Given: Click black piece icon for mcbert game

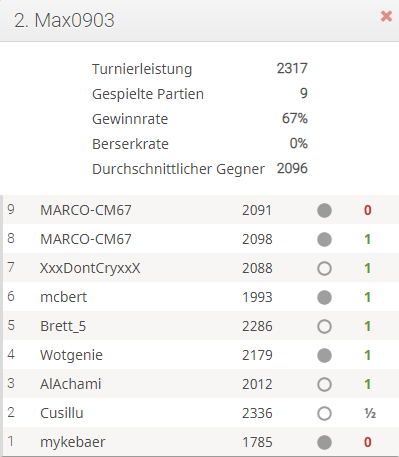Looking at the screenshot, I should pos(324,297).
